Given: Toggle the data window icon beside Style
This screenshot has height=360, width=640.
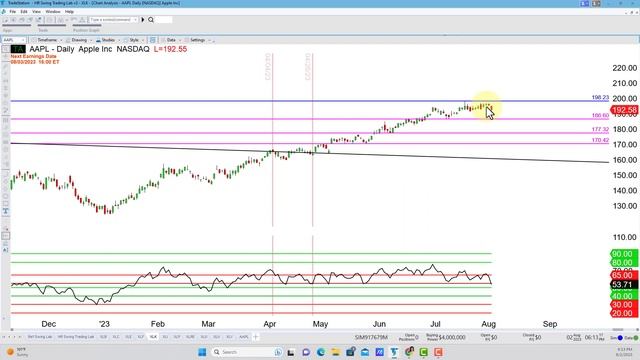Looking at the screenshot, I should coord(153,40).
